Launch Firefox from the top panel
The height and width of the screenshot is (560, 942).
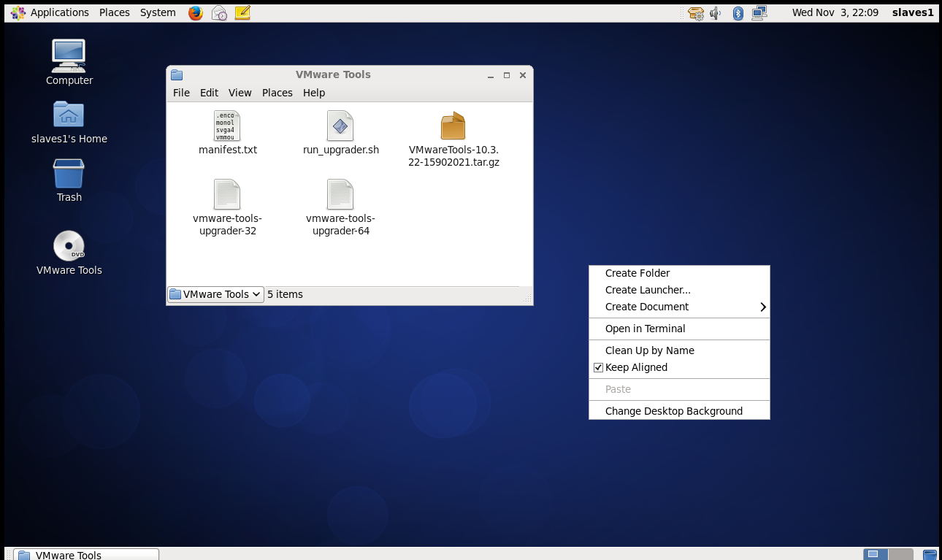click(x=196, y=12)
